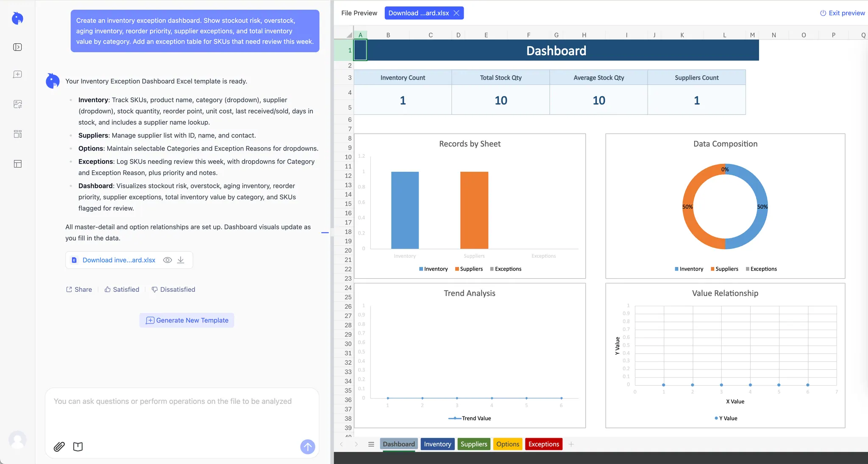Click the Suppliers Count header cell

click(x=696, y=78)
